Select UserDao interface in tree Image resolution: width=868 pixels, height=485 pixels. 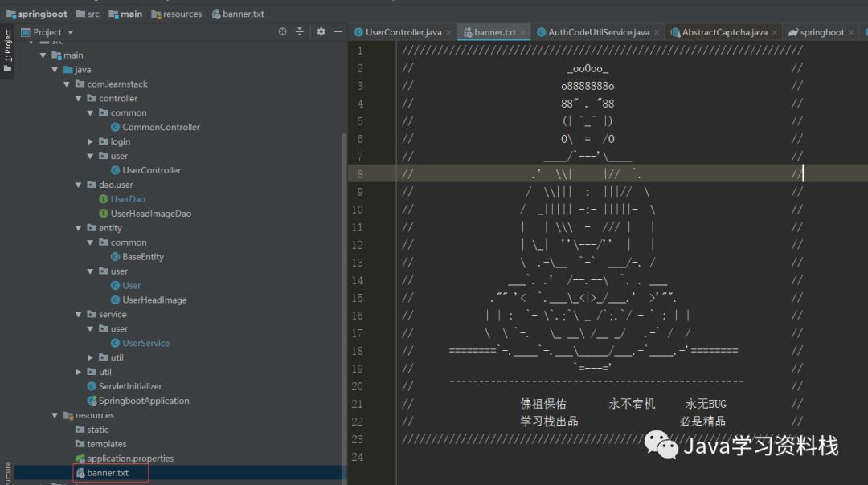click(128, 199)
